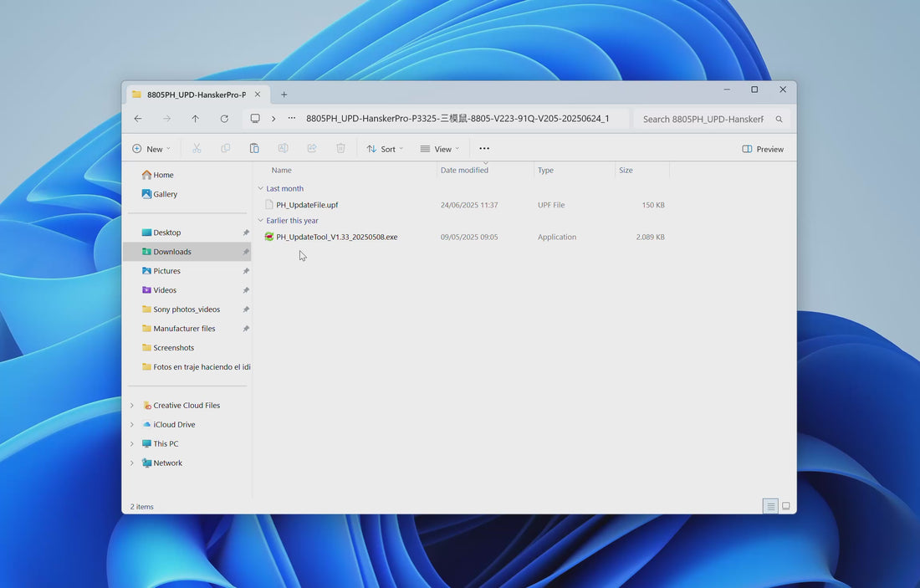The image size is (920, 588).
Task: Open the Sort dropdown
Action: 385,149
